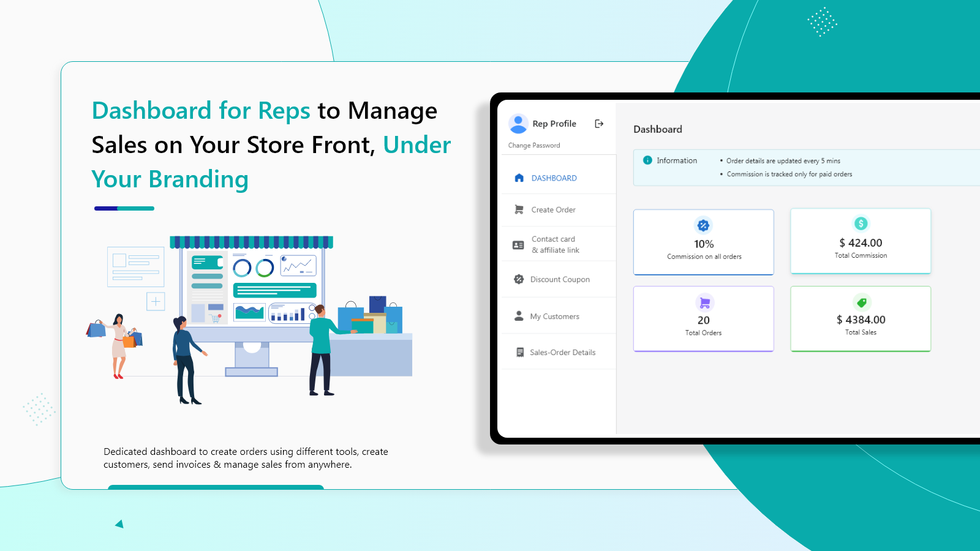Screen dimensions: 980x551
Task: Click the $ 4384.00 Total Sales card
Action: (861, 319)
